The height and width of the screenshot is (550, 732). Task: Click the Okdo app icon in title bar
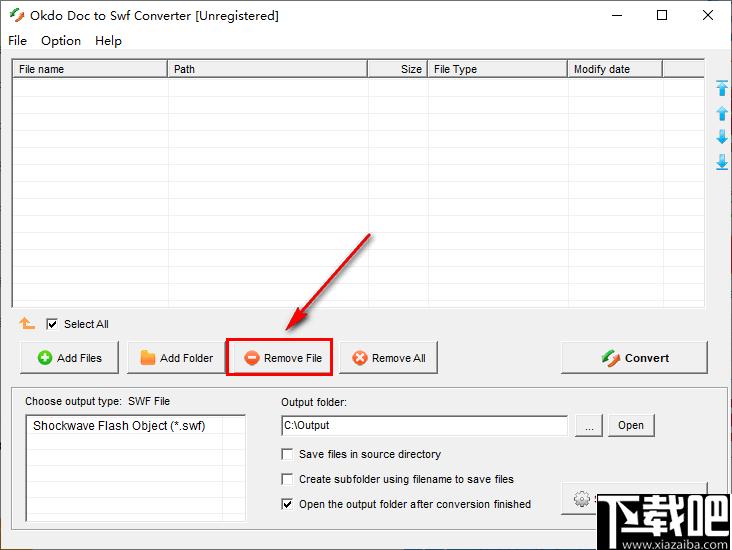pos(17,15)
